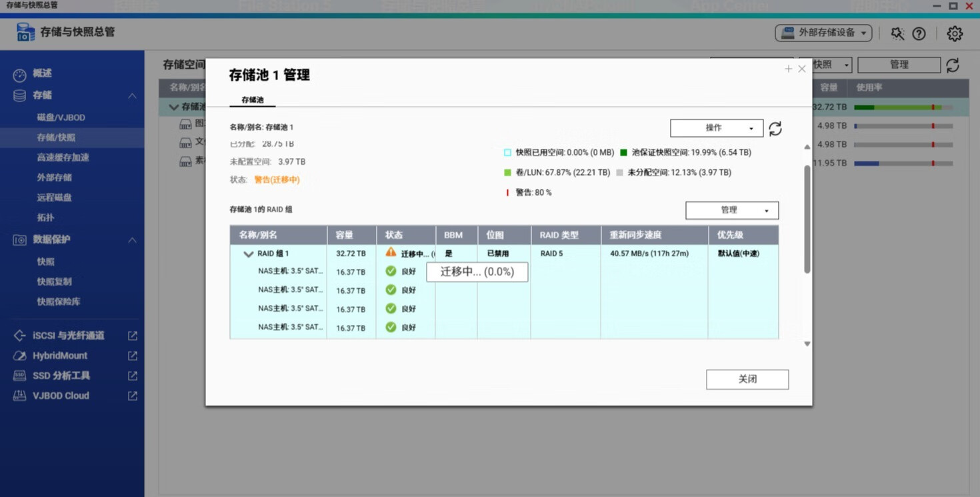Open the help question mark icon

click(919, 33)
